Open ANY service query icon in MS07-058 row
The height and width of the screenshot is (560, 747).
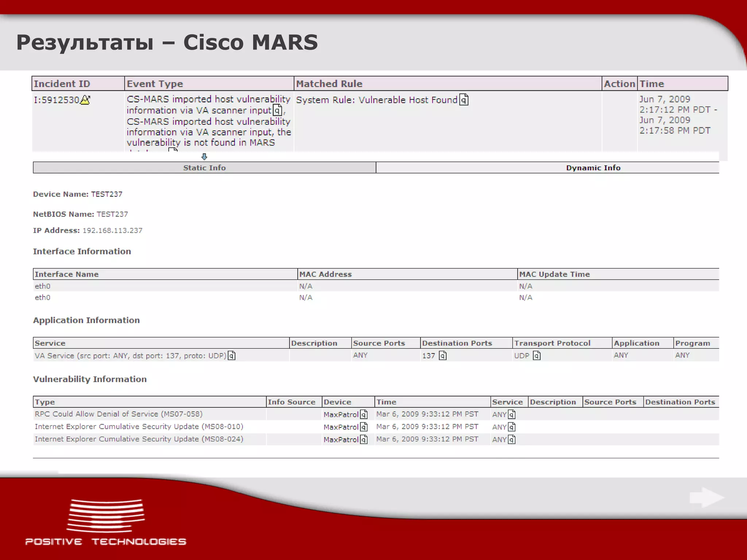(512, 415)
